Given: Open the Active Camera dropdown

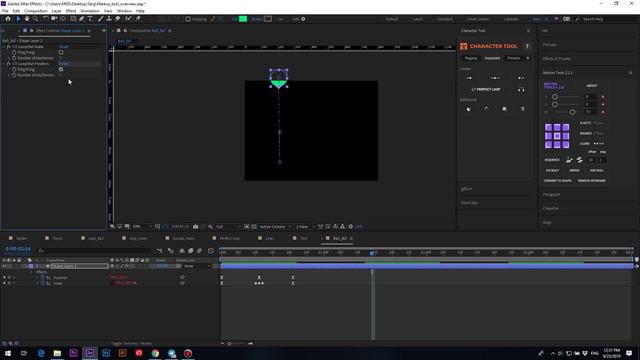Looking at the screenshot, I should (x=276, y=227).
